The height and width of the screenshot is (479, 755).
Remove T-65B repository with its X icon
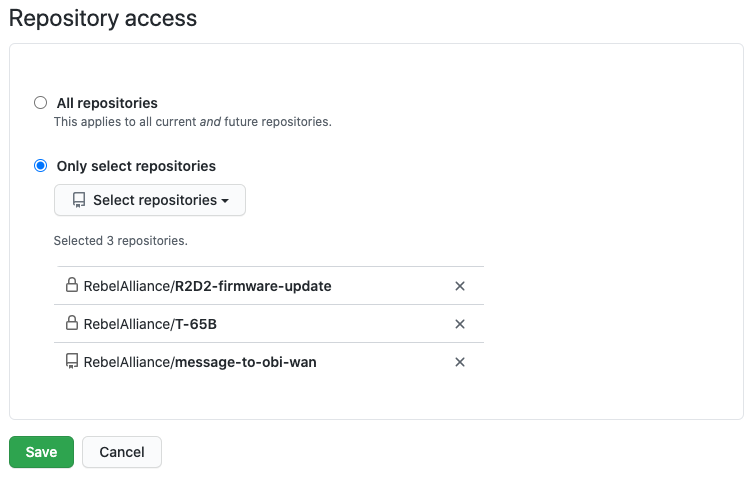(x=460, y=324)
